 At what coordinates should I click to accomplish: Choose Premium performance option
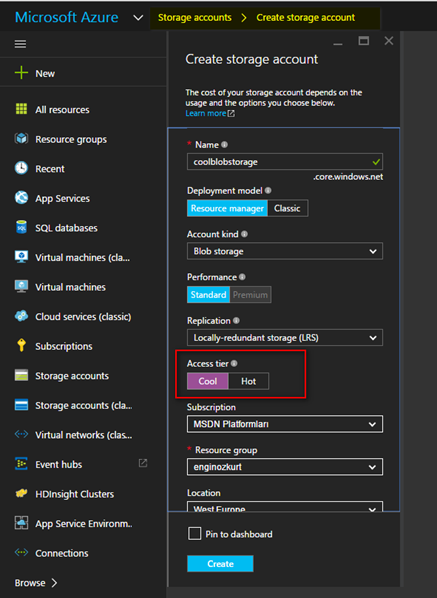tap(250, 295)
